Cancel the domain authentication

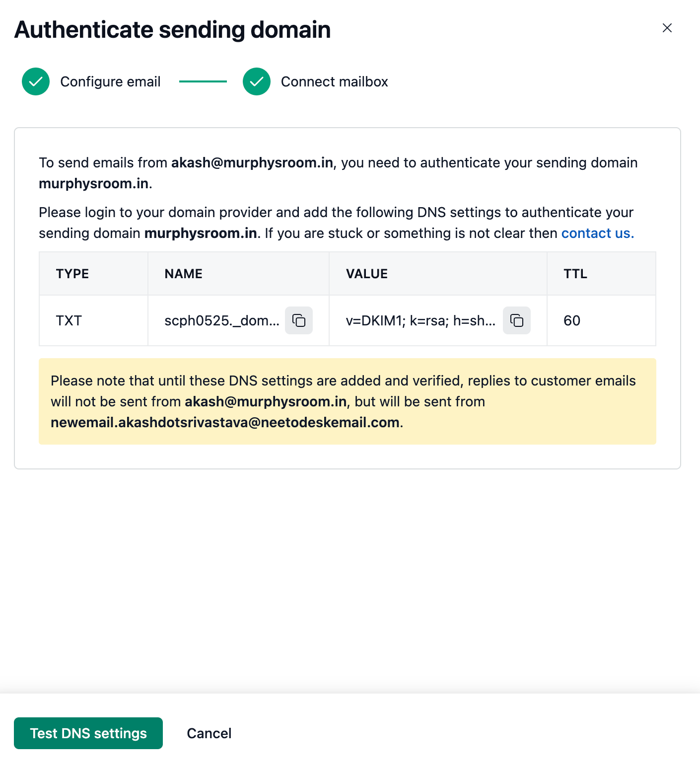209,733
